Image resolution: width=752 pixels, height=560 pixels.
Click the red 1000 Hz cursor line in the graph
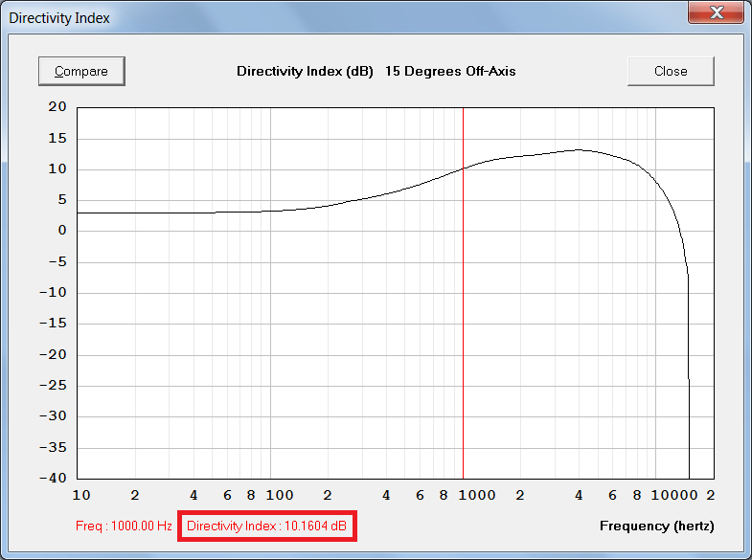463,293
